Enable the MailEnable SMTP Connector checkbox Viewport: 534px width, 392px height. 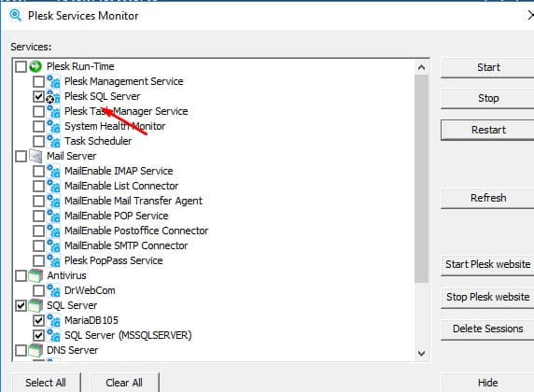[x=38, y=245]
